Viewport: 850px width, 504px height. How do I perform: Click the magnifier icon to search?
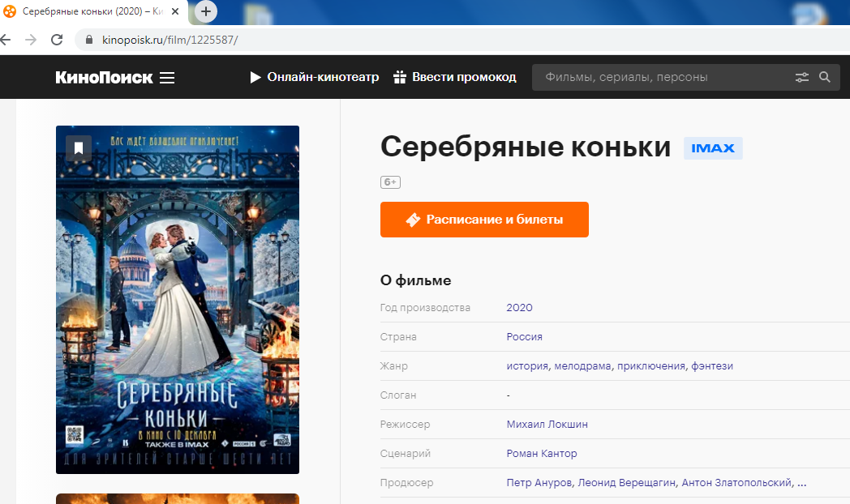click(825, 77)
